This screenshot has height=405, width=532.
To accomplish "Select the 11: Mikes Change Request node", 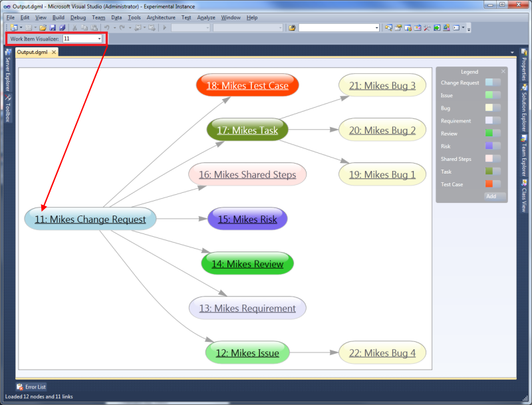I will tap(90, 219).
